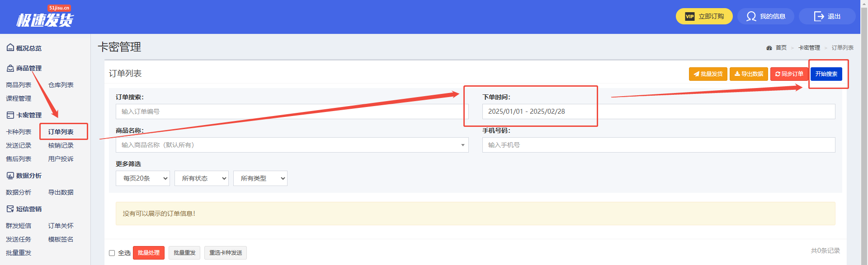Viewport: 868px width, 265px height.
Task: Open the 数据分析 sub-item in the sidebar
Action: tap(19, 192)
